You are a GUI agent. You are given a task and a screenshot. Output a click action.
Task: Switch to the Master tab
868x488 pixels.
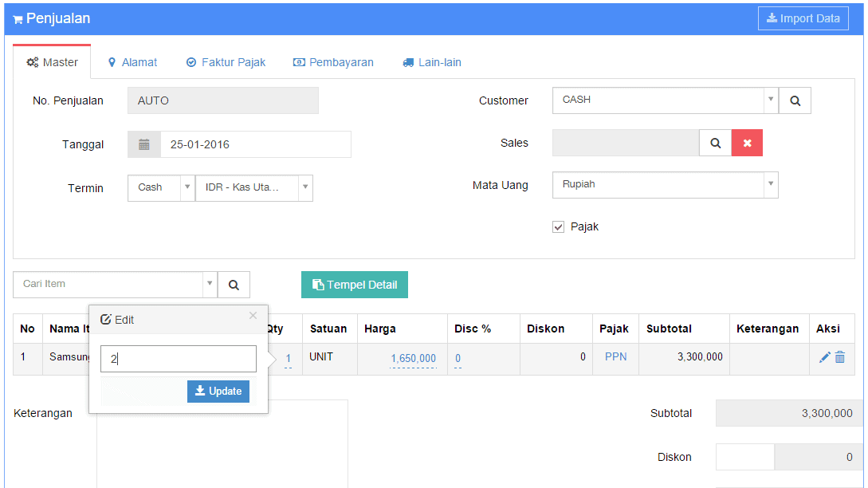click(x=52, y=62)
